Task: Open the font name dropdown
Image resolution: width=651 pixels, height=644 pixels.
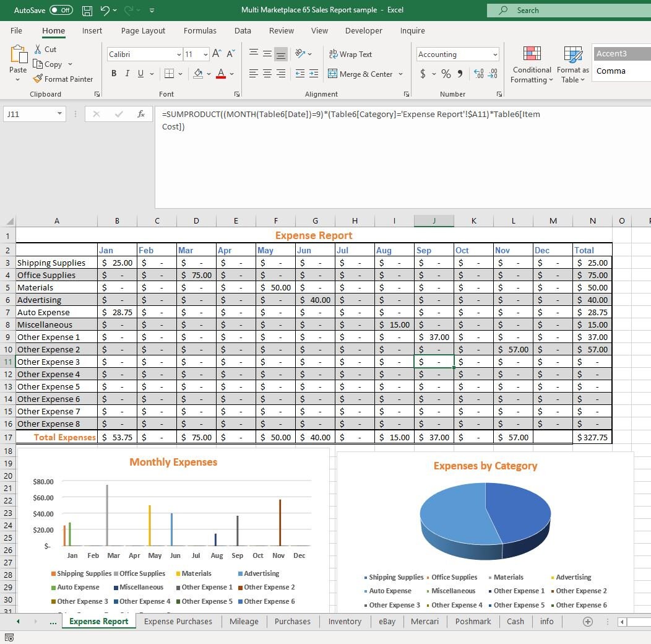Action: [178, 54]
